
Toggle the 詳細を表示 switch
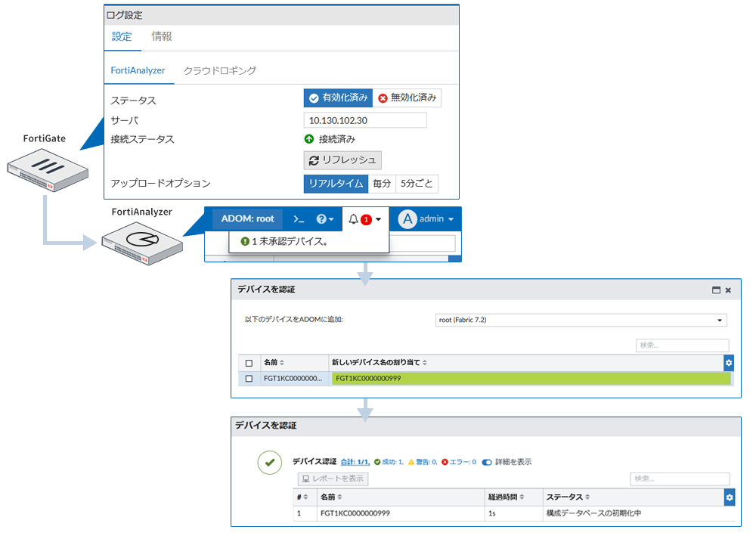click(x=487, y=462)
